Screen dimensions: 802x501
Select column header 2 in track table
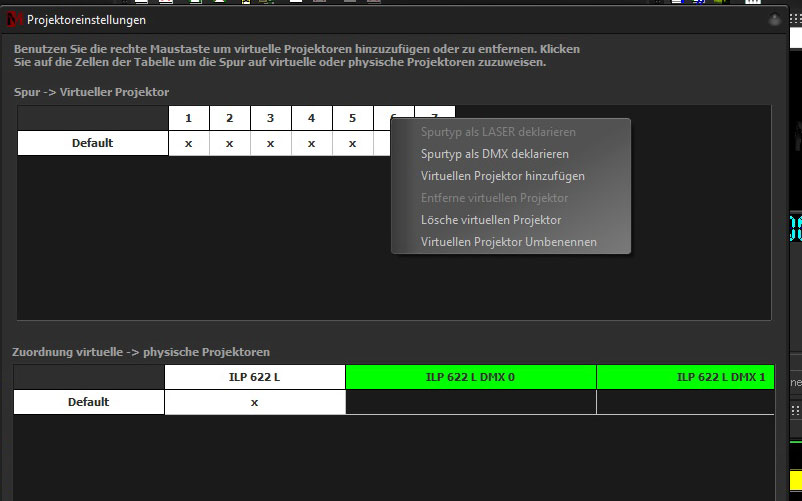(229, 118)
